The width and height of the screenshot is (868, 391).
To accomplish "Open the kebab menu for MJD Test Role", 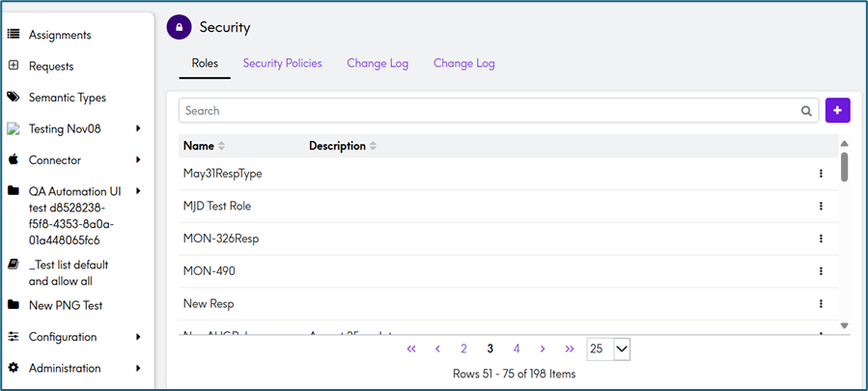I will (x=821, y=206).
